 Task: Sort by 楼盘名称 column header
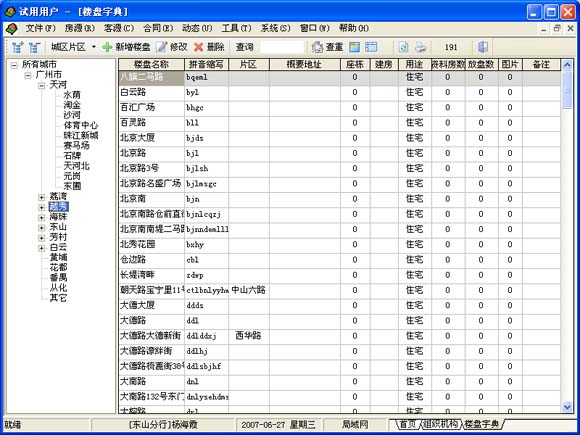[151, 64]
